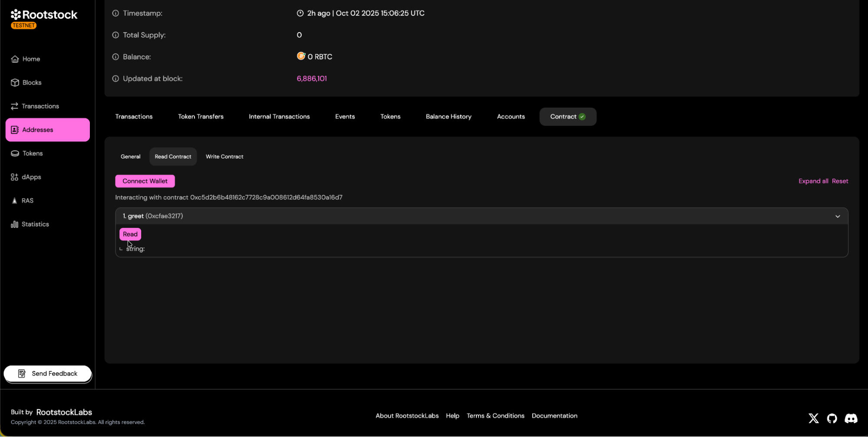Click the info icon beside Balance
This screenshot has width=868, height=437.
[116, 57]
